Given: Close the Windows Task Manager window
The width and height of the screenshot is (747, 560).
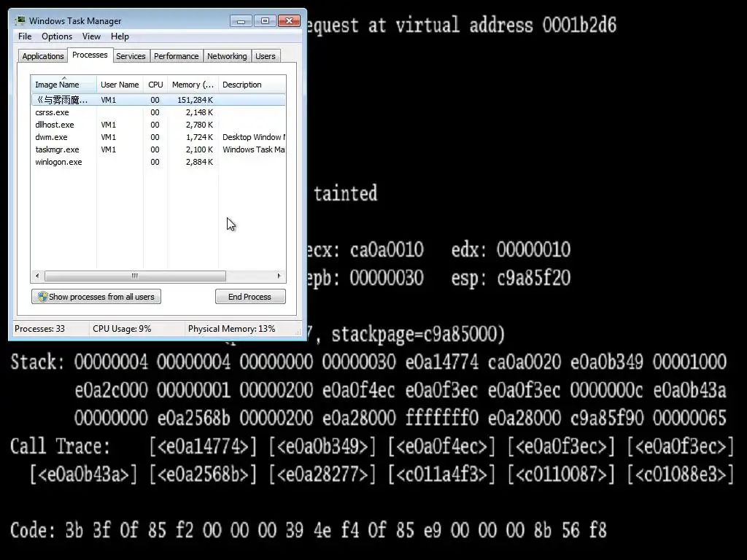Looking at the screenshot, I should (x=289, y=21).
